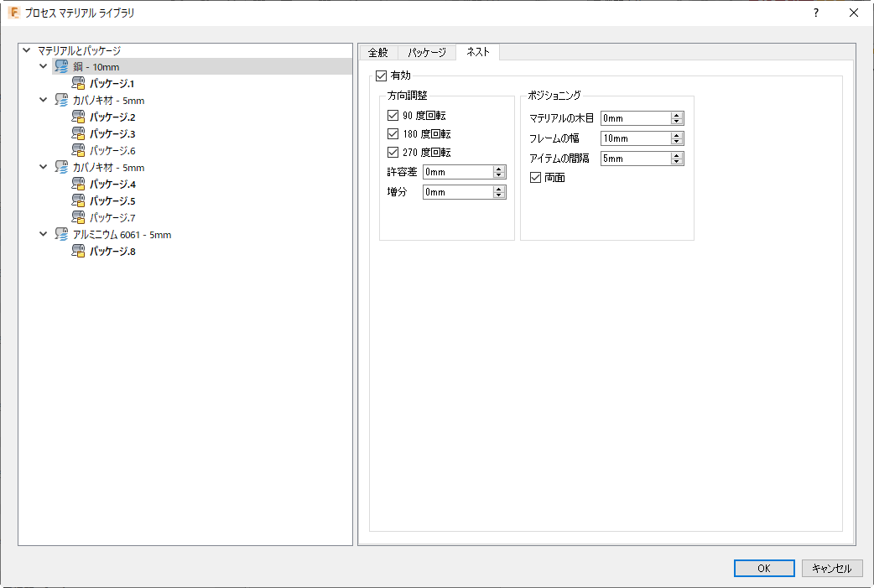Close the プロセス マテリアル ライブラリ dialog

(853, 13)
